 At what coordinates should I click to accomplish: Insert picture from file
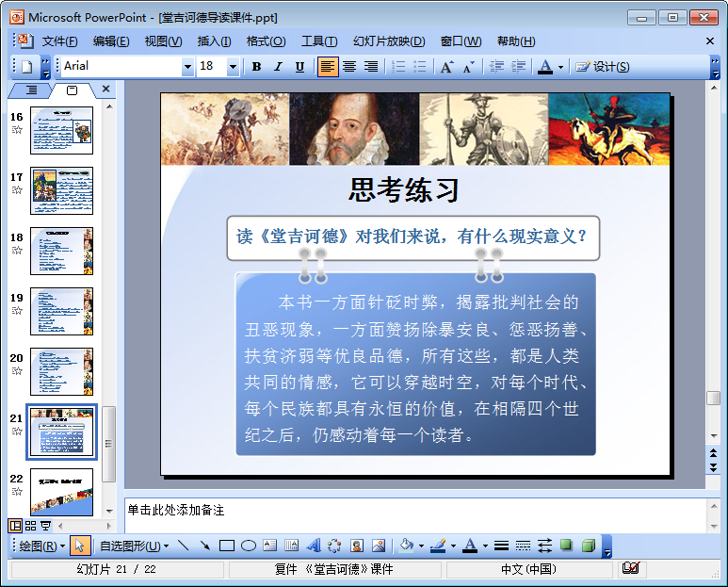[x=379, y=546]
